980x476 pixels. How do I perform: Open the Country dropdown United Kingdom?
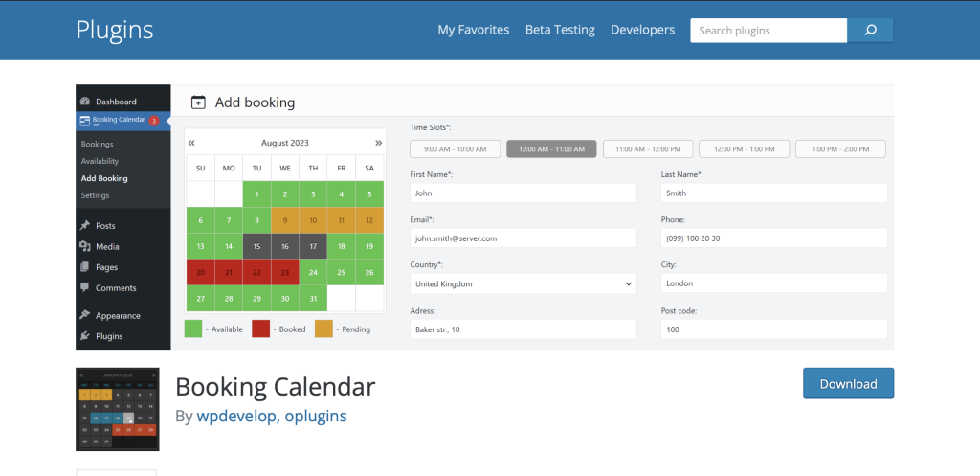(x=523, y=283)
